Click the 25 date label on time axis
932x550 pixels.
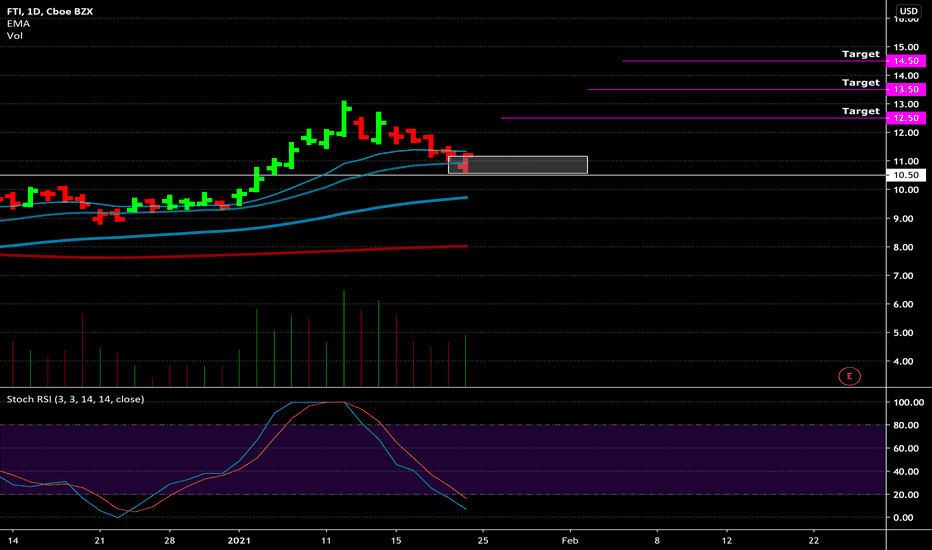pyautogui.click(x=483, y=540)
